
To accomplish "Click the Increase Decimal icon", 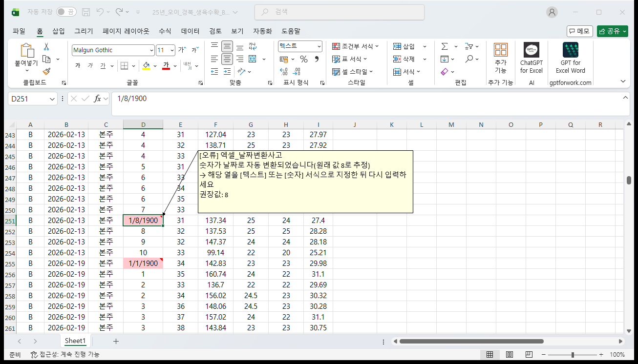I will 283,72.
